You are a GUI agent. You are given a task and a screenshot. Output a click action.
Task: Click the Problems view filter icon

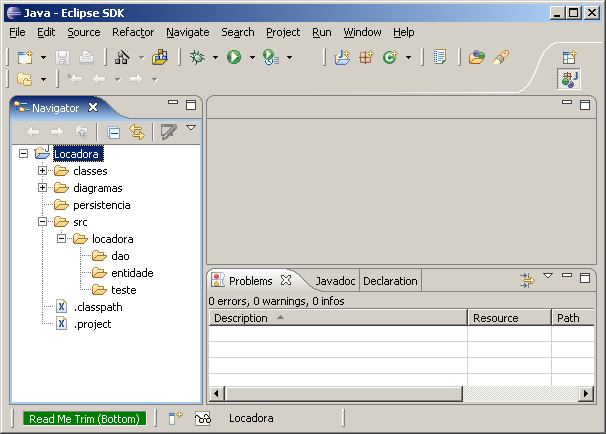pyautogui.click(x=526, y=281)
